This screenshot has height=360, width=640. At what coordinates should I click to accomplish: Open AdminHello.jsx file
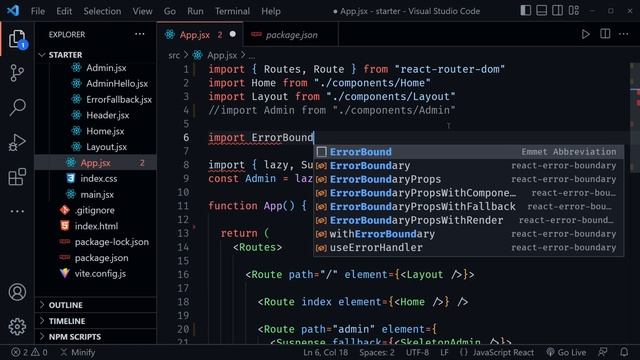[117, 84]
